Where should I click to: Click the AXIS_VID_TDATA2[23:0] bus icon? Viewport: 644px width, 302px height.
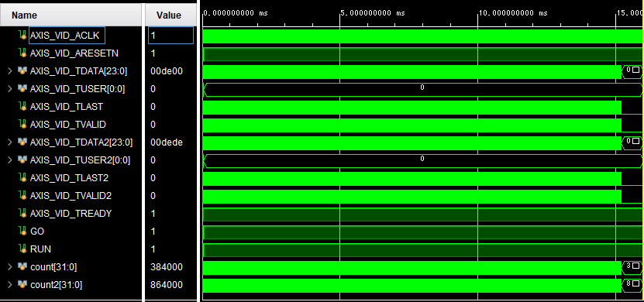click(22, 142)
